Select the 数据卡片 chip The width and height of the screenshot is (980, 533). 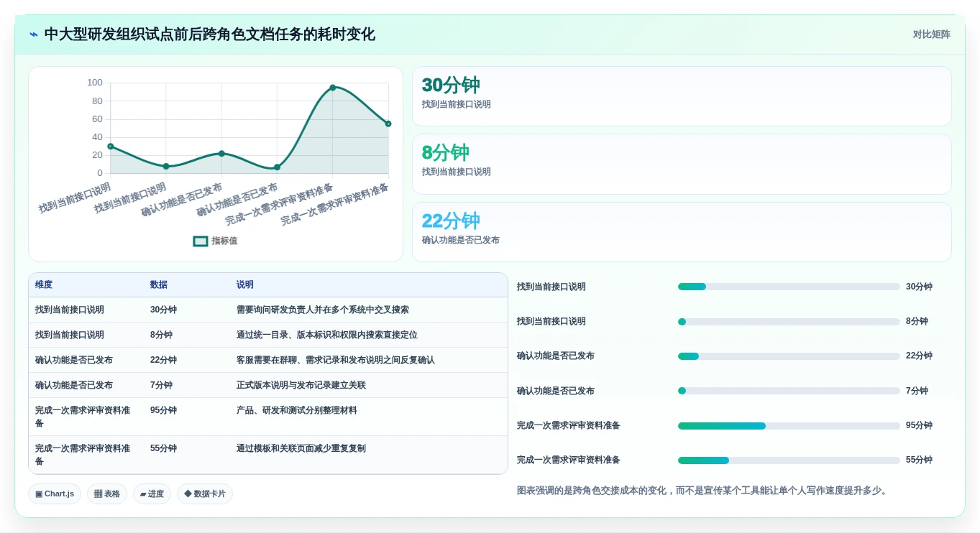click(x=205, y=494)
